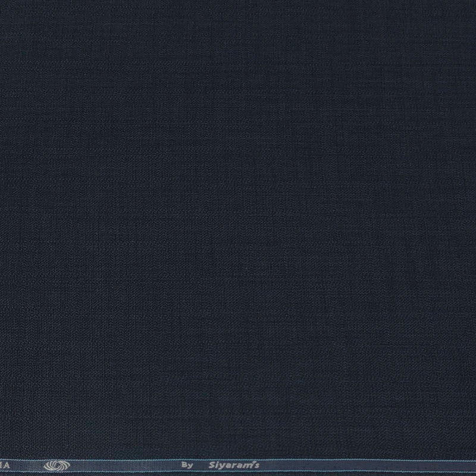
Task: Pick the dark navy fabric color
Action: (238, 178)
